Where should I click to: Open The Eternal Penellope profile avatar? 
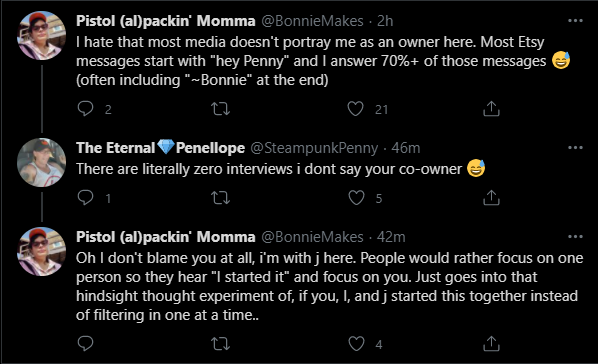(x=41, y=163)
